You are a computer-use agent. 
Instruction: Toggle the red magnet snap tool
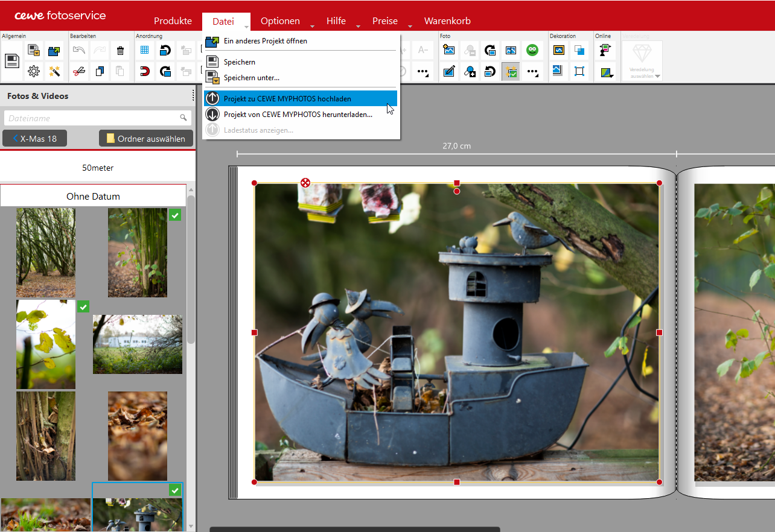(x=144, y=72)
